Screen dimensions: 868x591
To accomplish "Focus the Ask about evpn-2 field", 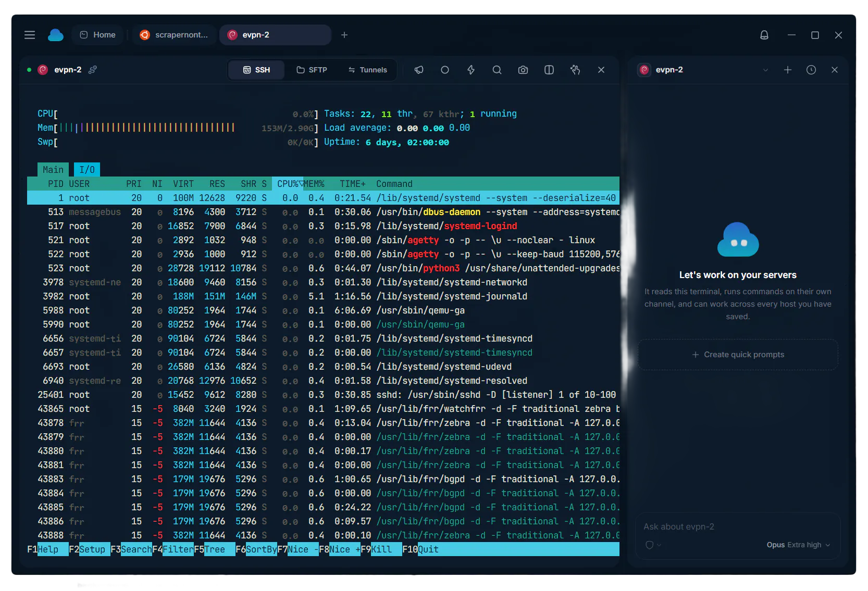I will coord(738,526).
